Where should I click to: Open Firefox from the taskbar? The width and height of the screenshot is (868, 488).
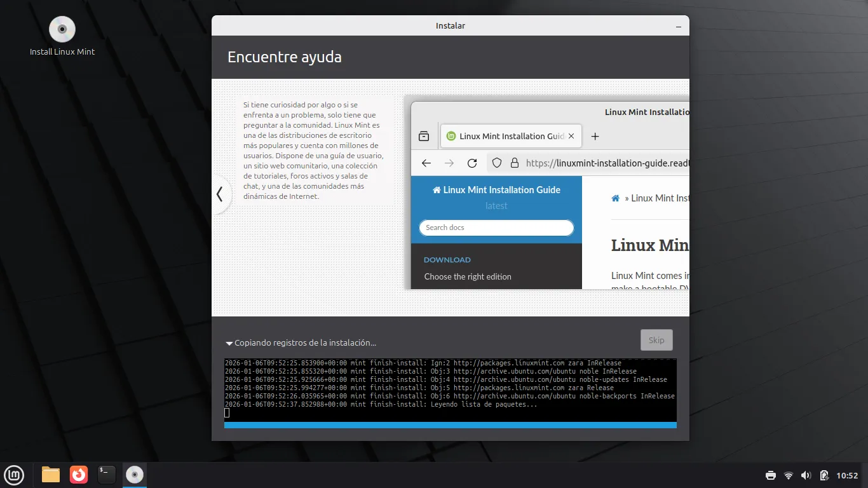(x=79, y=475)
